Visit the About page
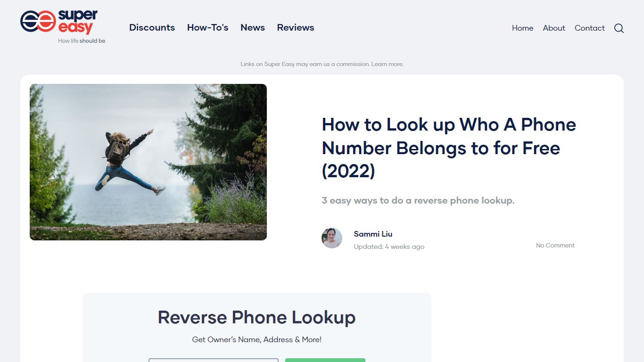The width and height of the screenshot is (644, 362). tap(554, 28)
